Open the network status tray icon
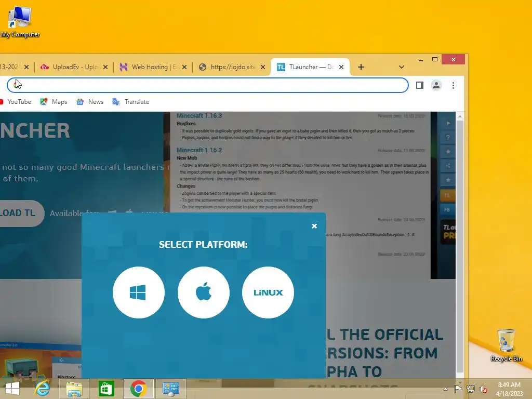 [x=471, y=389]
